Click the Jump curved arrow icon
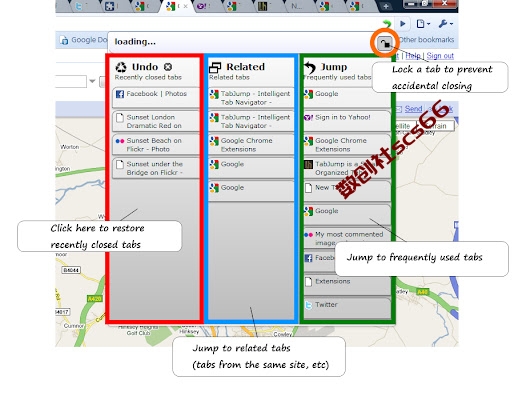This screenshot has width=514, height=400. 310,68
